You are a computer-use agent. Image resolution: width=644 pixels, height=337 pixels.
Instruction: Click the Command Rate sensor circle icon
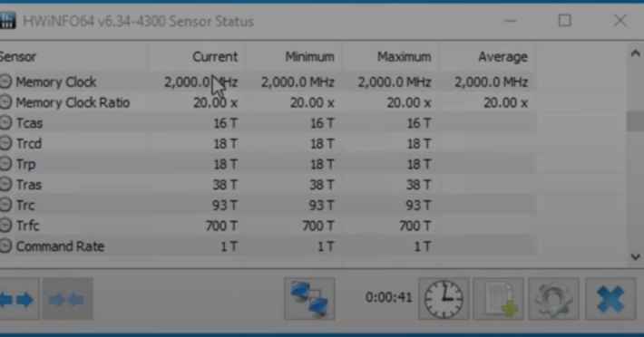5,246
